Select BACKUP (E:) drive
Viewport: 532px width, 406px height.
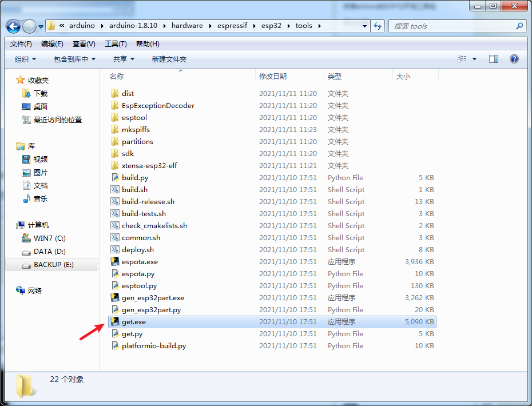52,265
